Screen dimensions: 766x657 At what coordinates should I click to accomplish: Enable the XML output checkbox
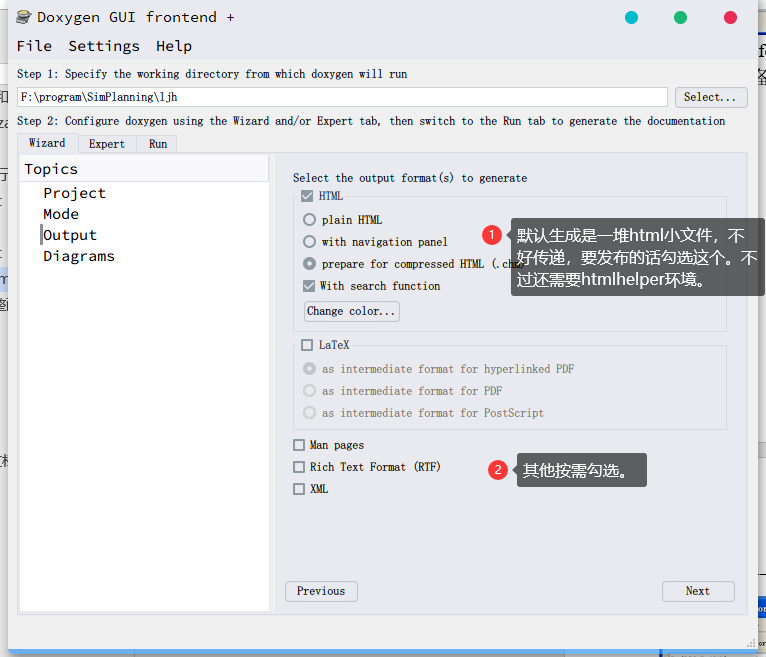tap(299, 489)
